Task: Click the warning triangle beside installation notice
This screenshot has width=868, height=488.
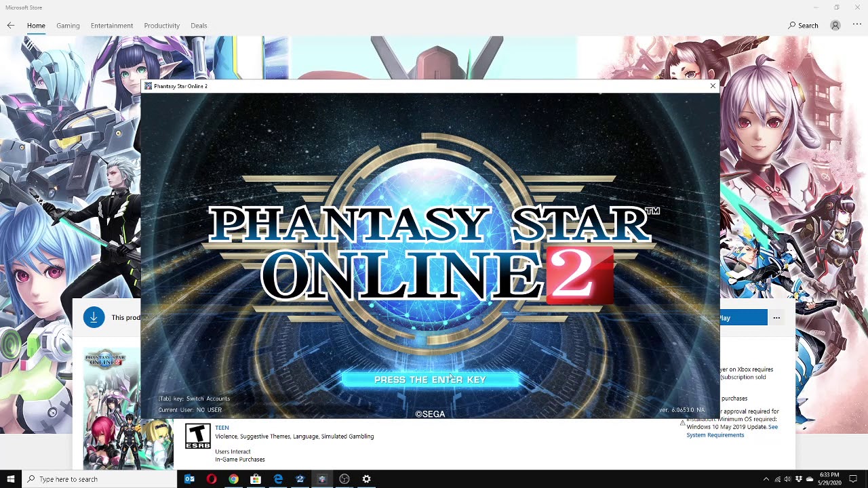Action: tap(682, 423)
